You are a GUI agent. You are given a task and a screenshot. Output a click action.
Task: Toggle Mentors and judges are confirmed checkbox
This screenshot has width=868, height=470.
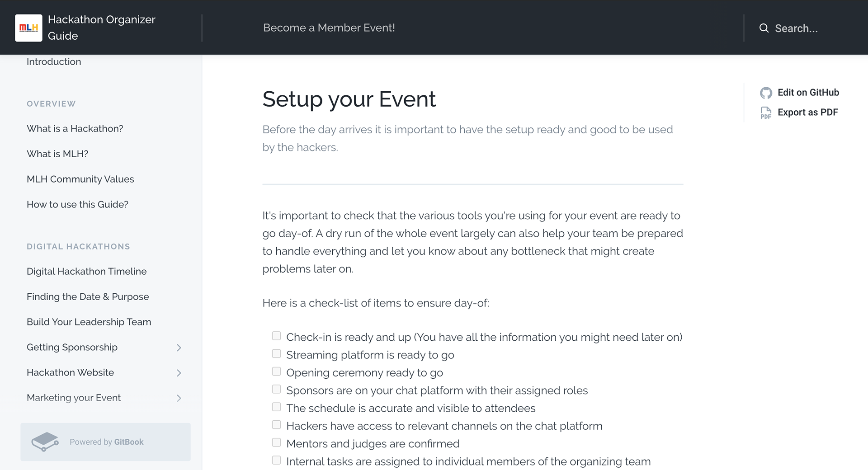(276, 442)
